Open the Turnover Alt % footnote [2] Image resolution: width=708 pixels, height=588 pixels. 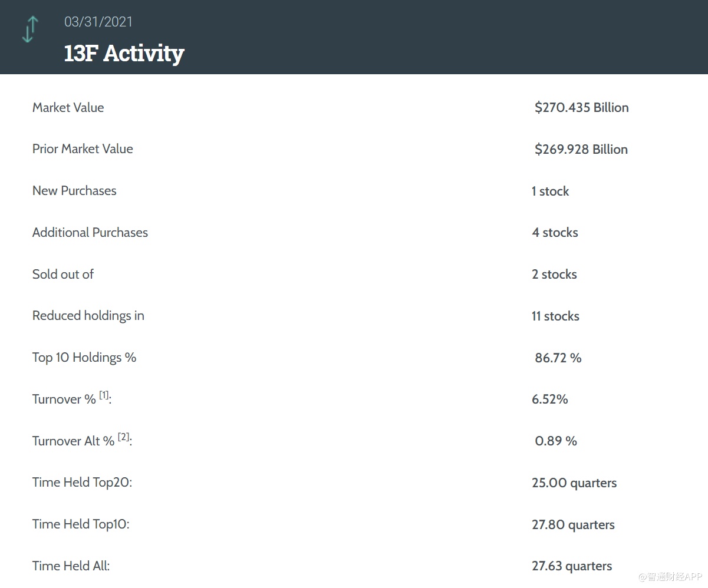tap(123, 437)
